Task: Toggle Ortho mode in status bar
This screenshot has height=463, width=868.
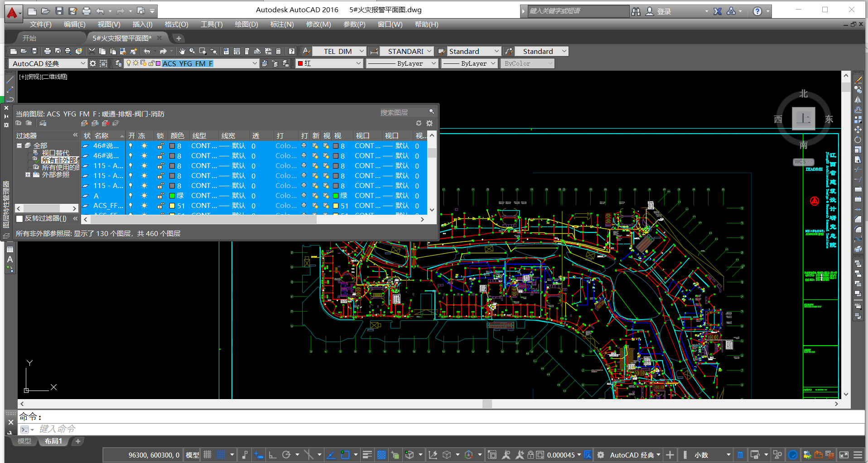Action: [x=272, y=455]
